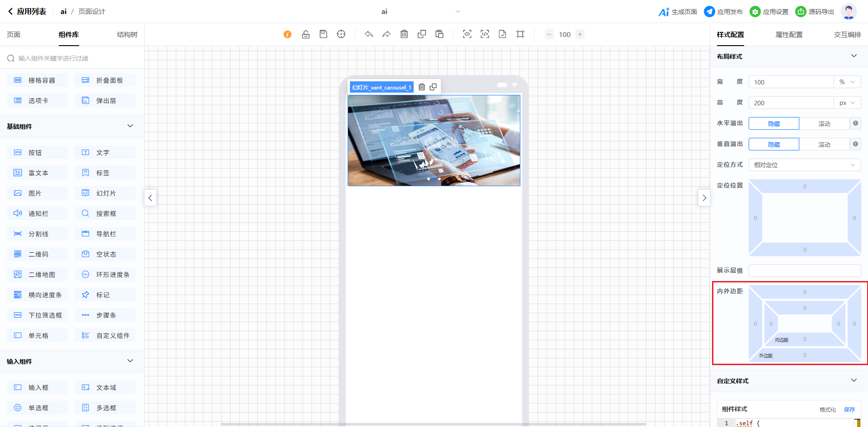Click the preview eye icon in toolbar
Viewport: 868px width, 427px height.
click(x=467, y=34)
